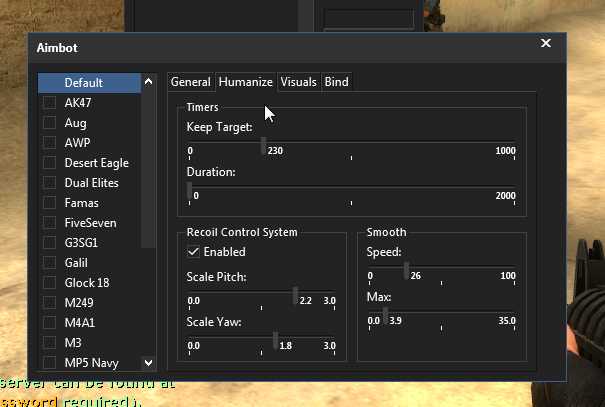
Task: Tick the AK47 checkbox
Action: (49, 103)
